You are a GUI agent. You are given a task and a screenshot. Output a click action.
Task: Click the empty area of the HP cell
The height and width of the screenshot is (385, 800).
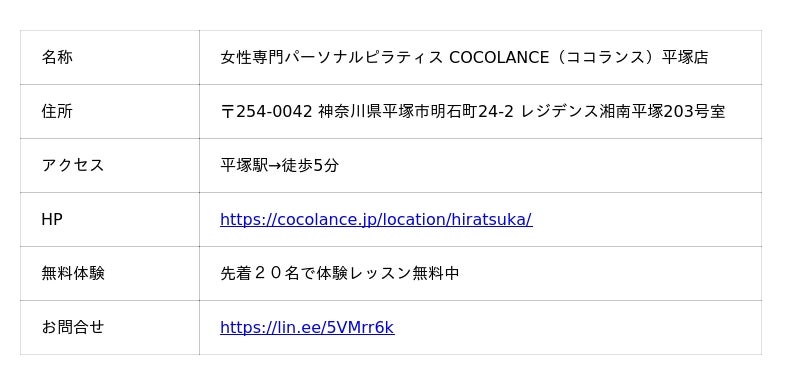(647, 220)
